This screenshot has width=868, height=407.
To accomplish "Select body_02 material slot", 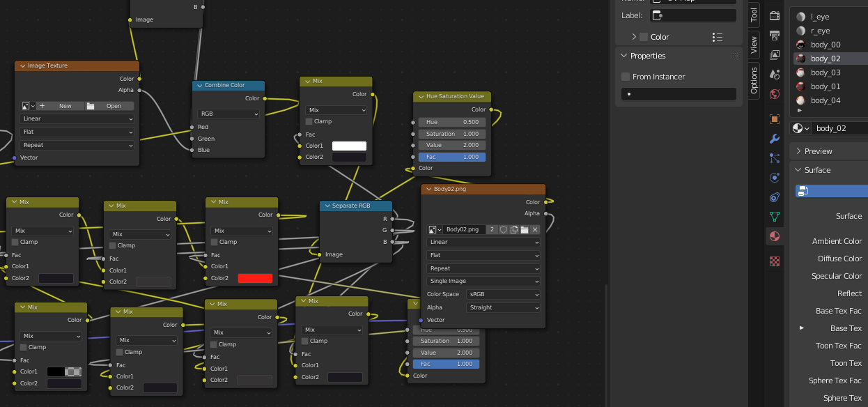I will pyautogui.click(x=830, y=59).
